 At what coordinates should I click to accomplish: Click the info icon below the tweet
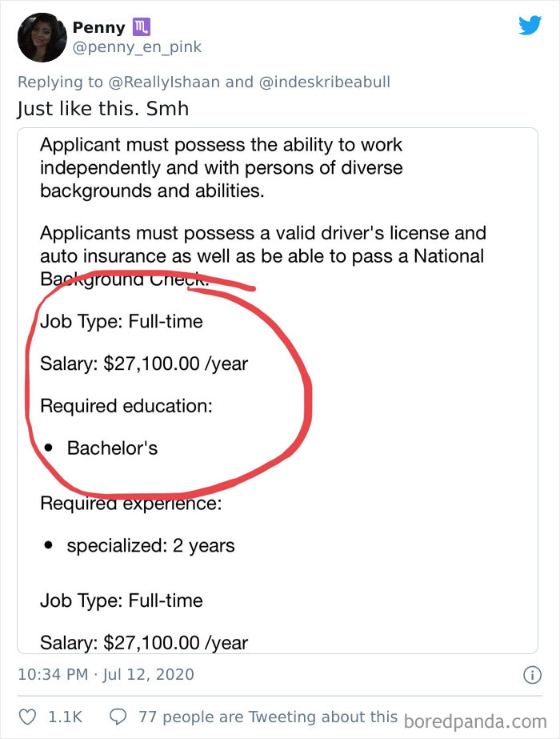coord(532,676)
